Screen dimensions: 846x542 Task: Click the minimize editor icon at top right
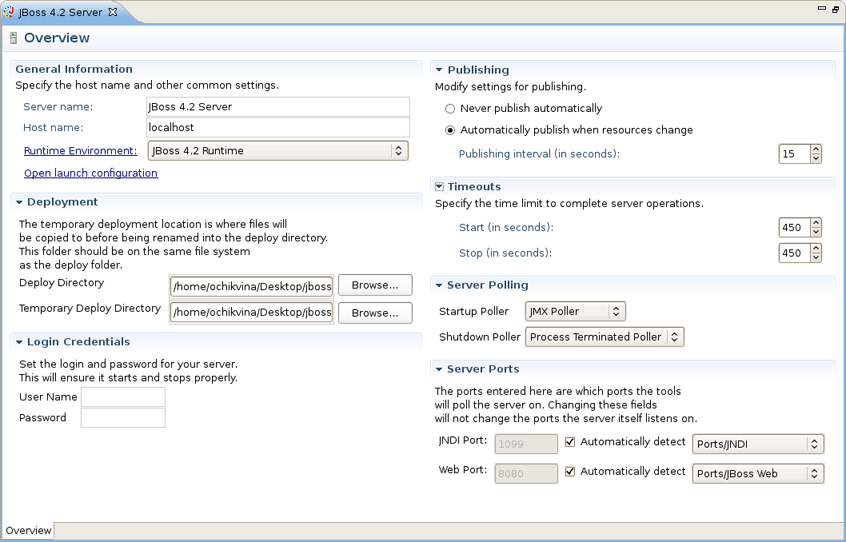click(822, 9)
